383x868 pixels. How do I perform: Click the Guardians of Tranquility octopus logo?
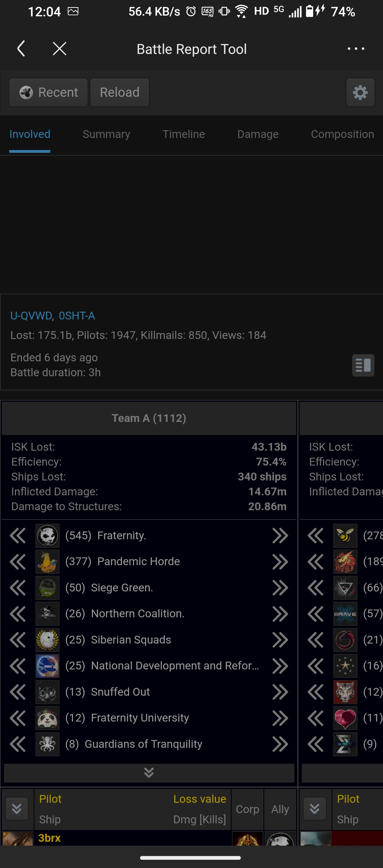pyautogui.click(x=48, y=744)
